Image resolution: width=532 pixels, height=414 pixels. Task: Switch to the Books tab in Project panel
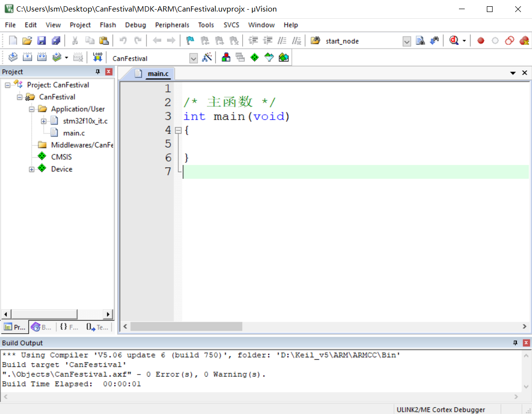(x=42, y=327)
